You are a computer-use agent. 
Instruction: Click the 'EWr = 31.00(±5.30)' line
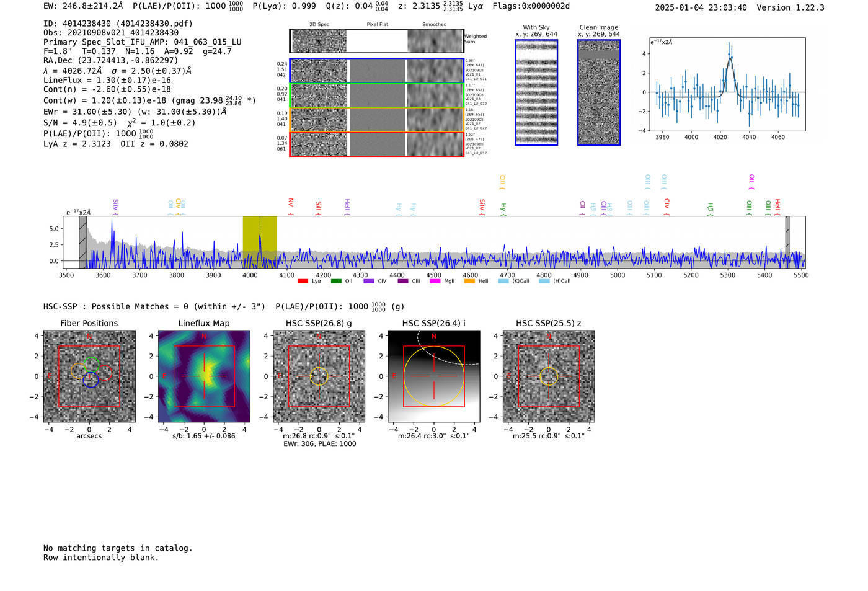click(x=135, y=112)
